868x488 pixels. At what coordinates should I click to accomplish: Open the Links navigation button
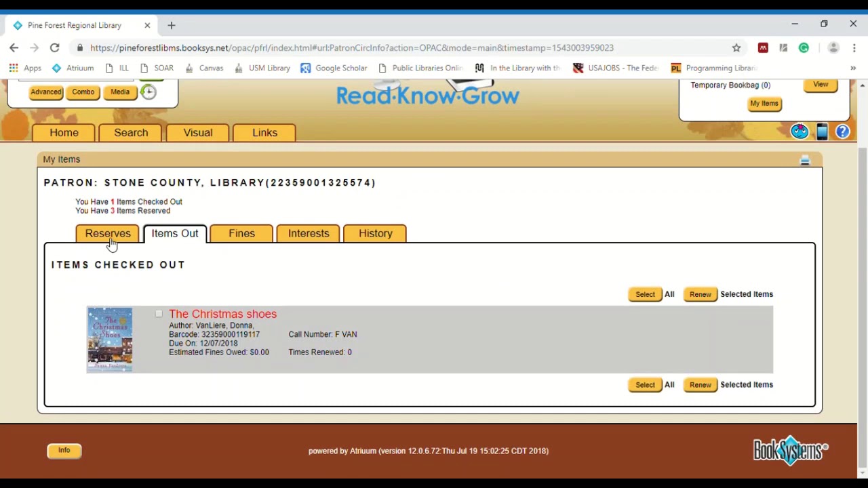click(x=265, y=133)
